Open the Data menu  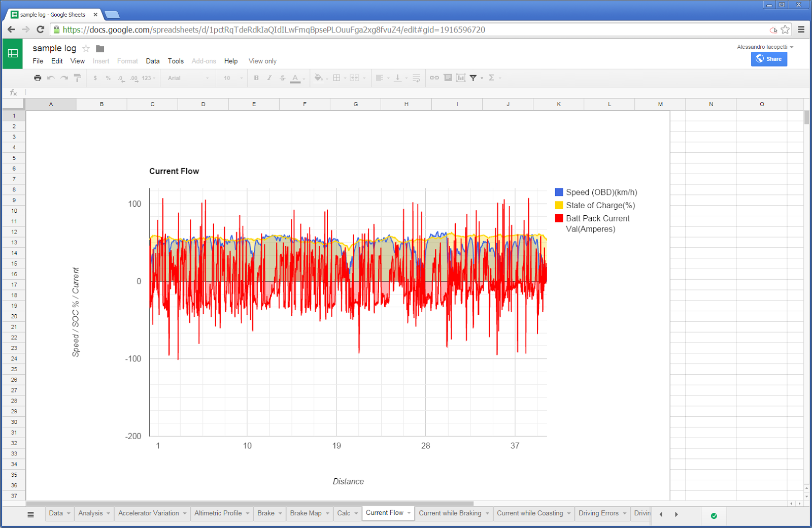[152, 61]
